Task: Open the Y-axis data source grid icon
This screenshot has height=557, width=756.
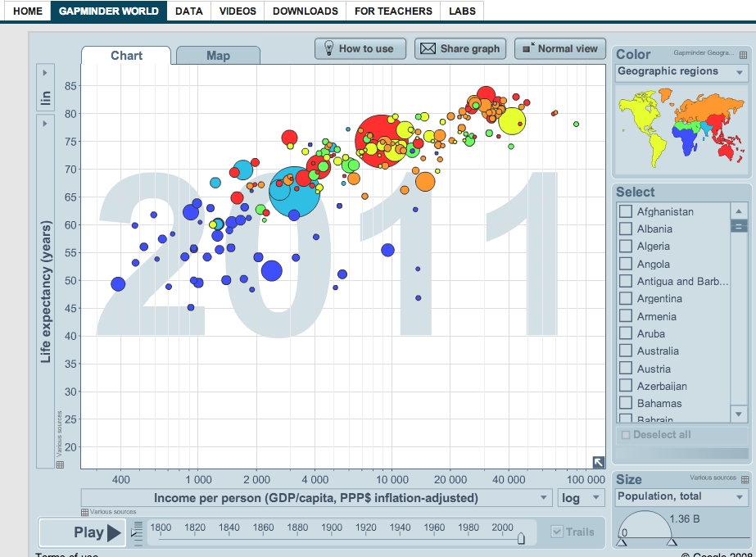Action: coord(60,465)
